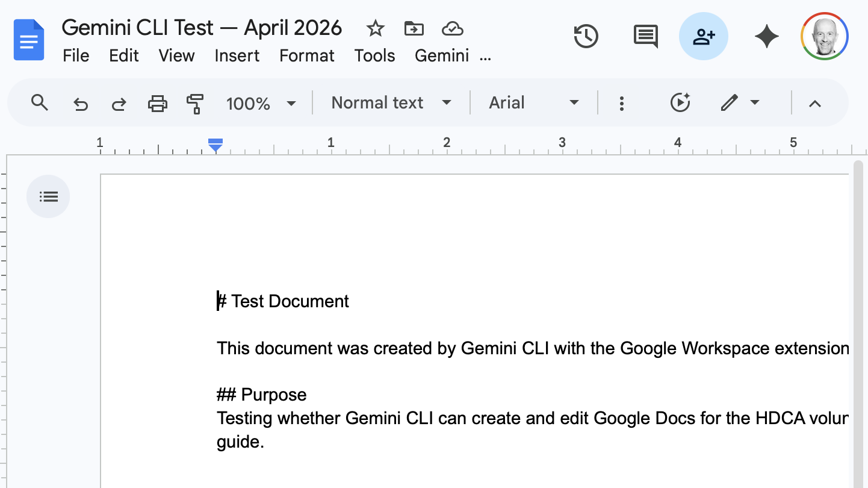Star this document
Image resolution: width=868 pixels, height=488 pixels.
(375, 28)
